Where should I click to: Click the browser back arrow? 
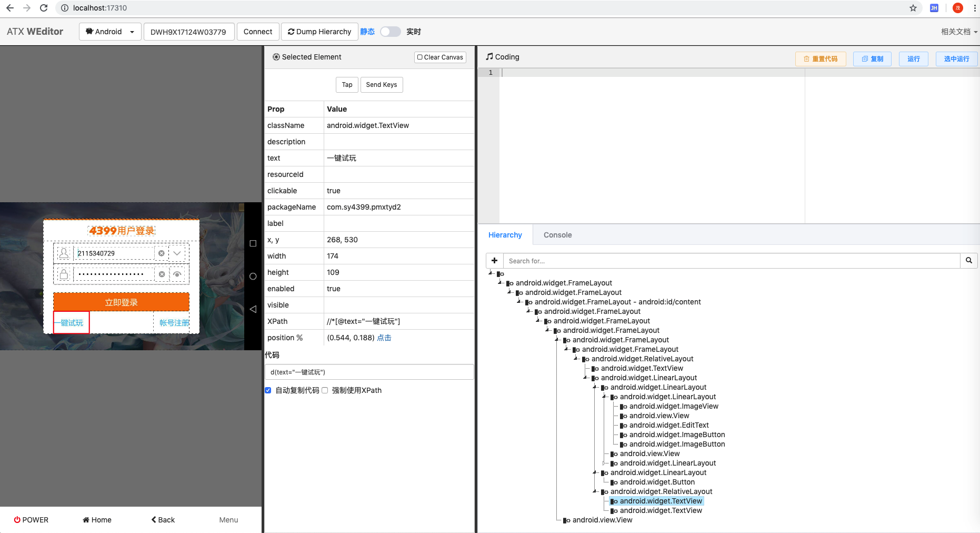[10, 8]
